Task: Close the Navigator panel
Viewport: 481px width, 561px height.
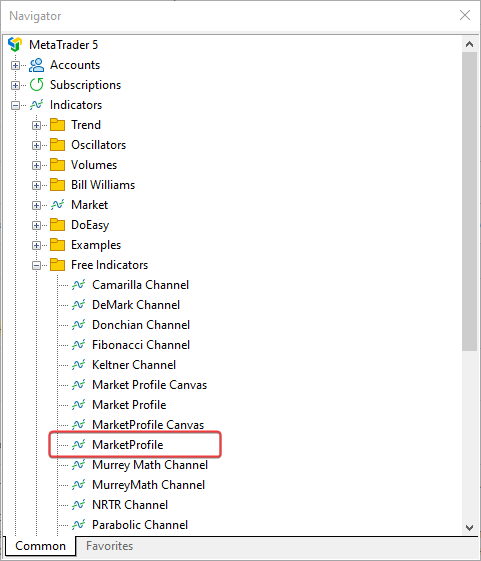Action: click(x=465, y=15)
